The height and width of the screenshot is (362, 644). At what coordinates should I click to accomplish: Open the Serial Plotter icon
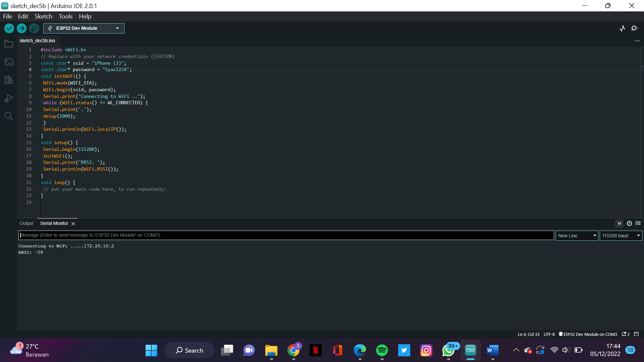622,28
